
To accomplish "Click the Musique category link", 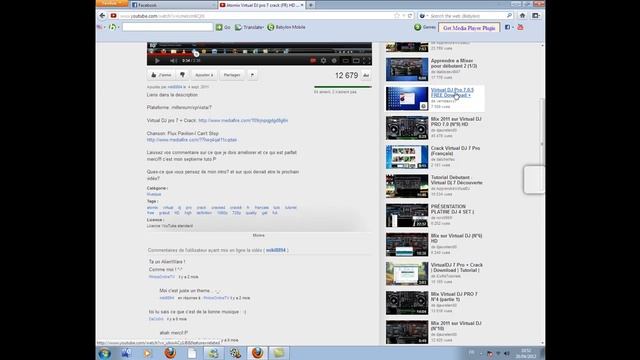I will pos(154,194).
